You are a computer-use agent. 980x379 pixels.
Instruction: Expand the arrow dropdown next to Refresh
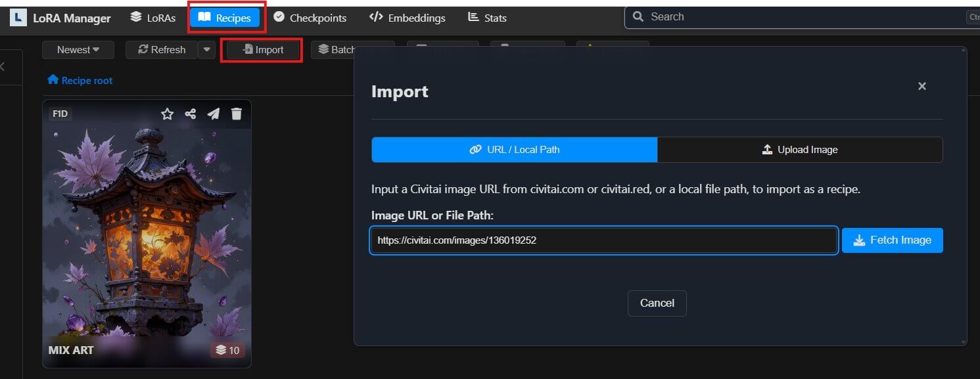(206, 50)
